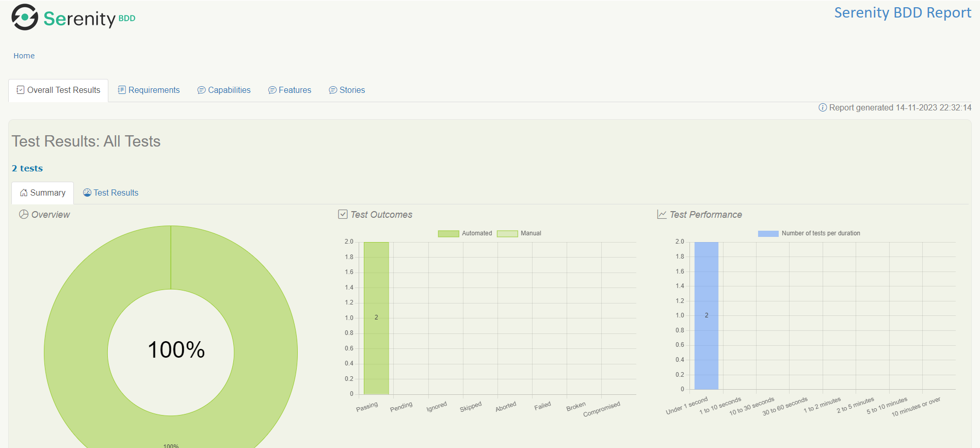
Task: Click the 100% text in donut center
Action: (x=176, y=350)
